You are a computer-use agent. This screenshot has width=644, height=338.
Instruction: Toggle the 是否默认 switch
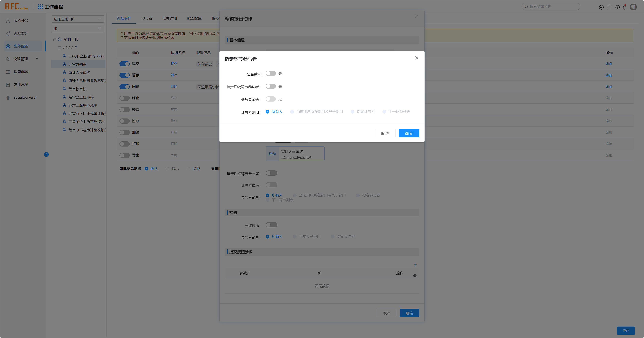click(271, 74)
